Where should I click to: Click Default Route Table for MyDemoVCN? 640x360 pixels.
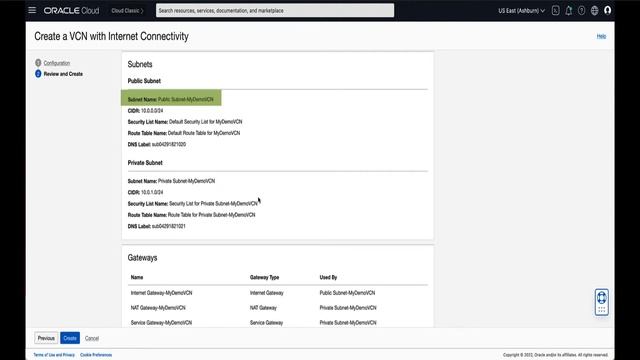[x=204, y=133]
